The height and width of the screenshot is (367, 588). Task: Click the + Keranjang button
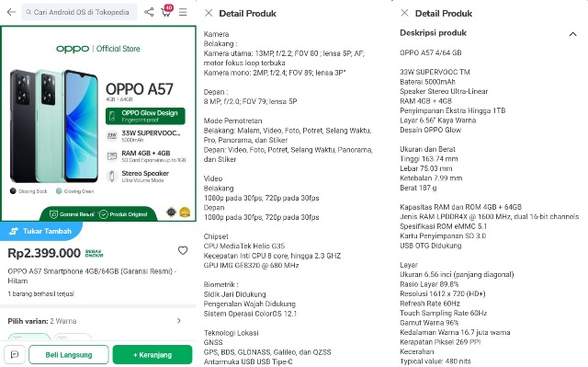(153, 355)
